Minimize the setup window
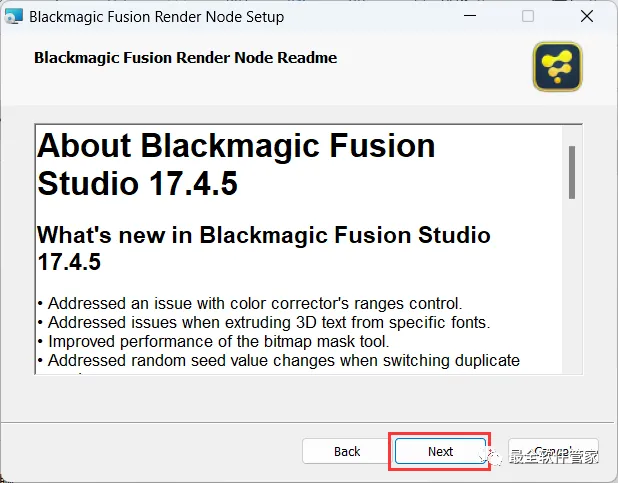Image resolution: width=618 pixels, height=483 pixels. [x=470, y=16]
